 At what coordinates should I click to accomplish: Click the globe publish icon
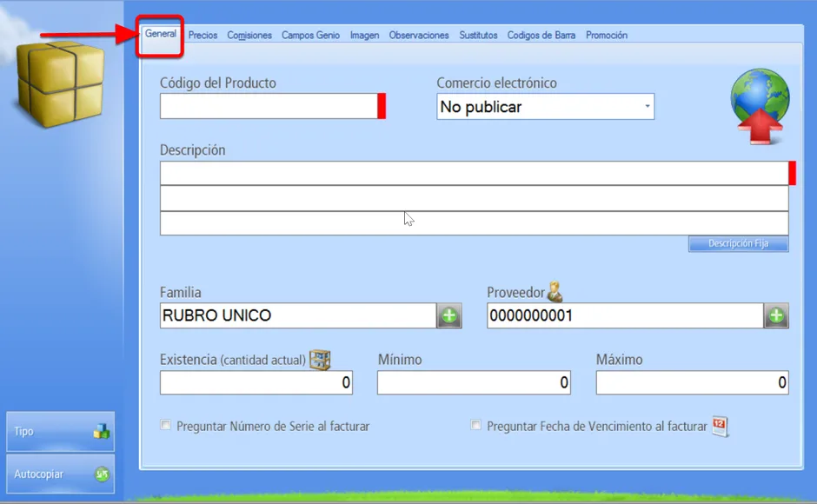point(760,106)
